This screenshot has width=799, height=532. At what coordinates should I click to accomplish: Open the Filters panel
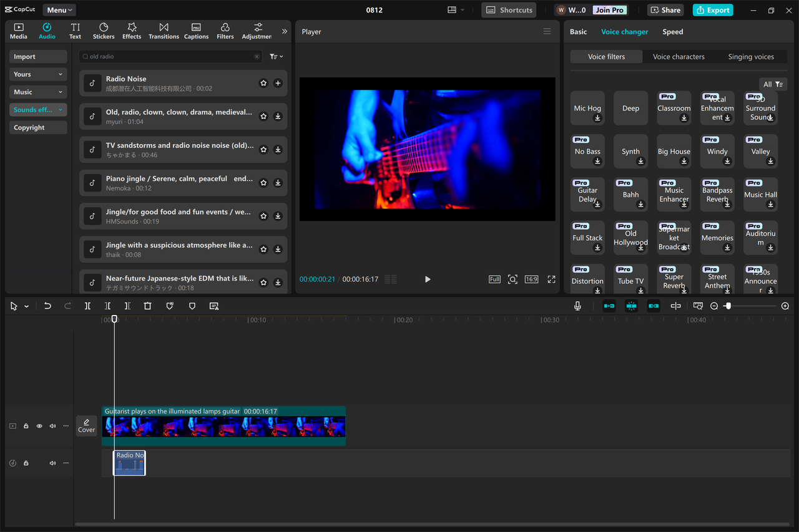225,31
